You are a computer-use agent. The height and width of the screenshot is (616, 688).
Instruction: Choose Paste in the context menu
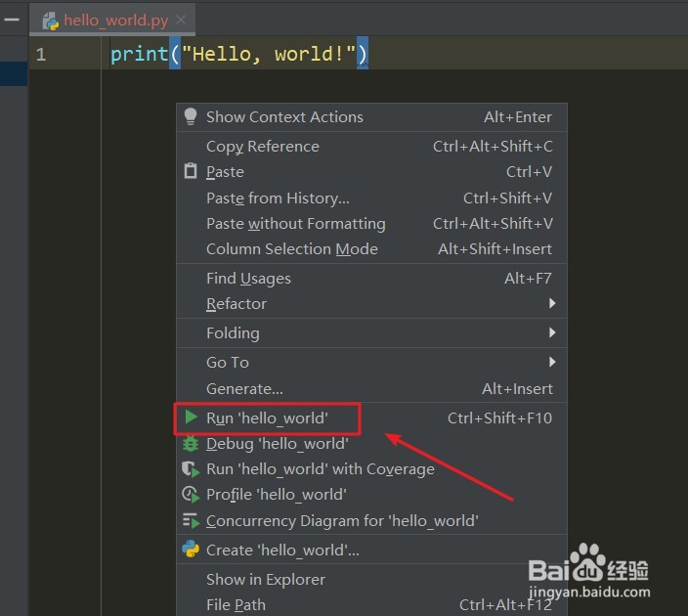[371, 172]
